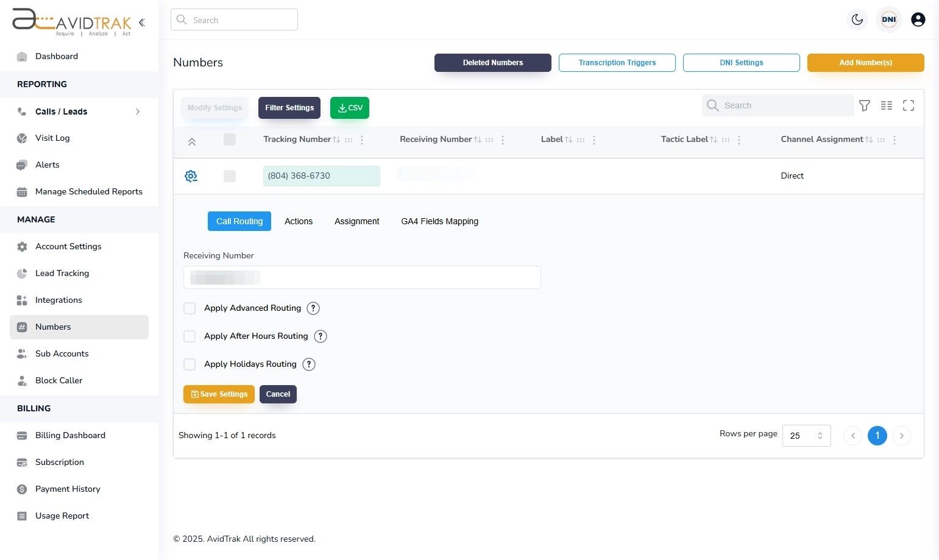Switch to the Actions tab

(299, 221)
